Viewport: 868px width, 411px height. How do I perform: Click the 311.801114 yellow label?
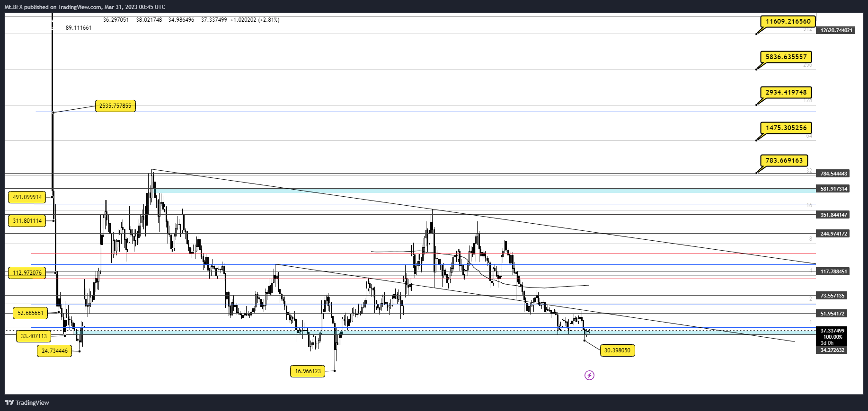coord(27,221)
